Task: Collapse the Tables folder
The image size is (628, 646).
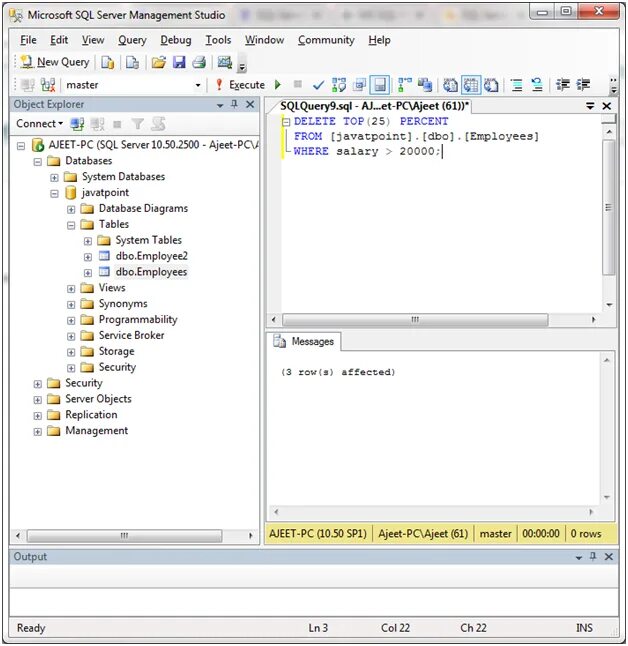Action: tap(71, 225)
